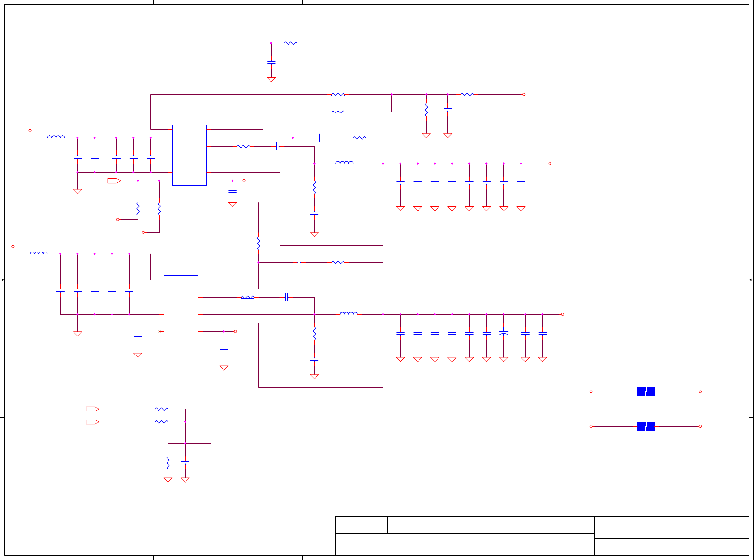Select the curved polarized capacitor in lower output row

[x=504, y=333]
